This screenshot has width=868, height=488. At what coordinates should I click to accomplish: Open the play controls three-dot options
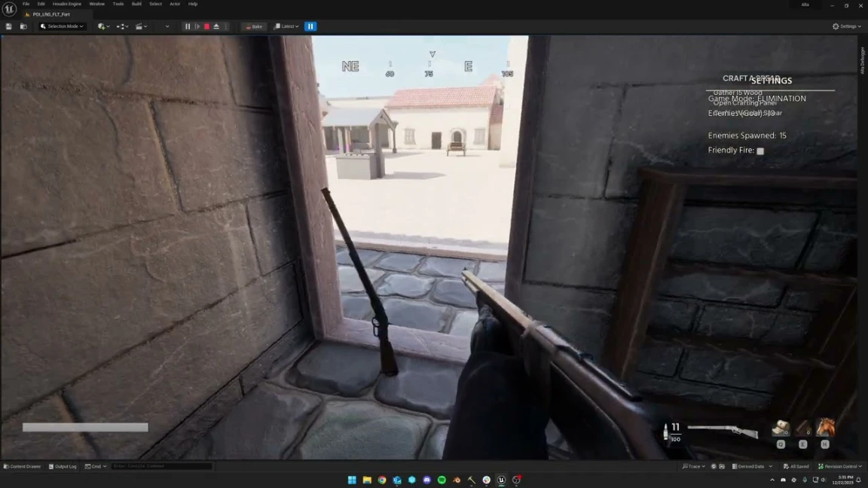point(226,26)
